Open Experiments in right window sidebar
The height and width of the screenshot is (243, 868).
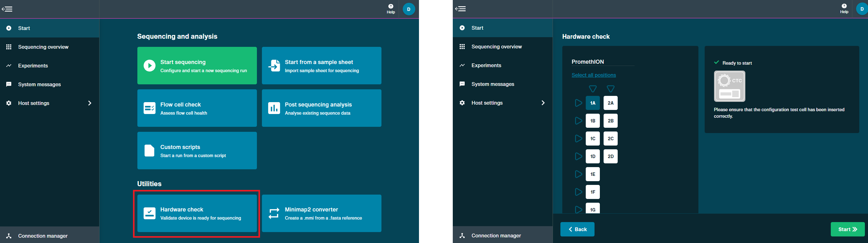pos(503,65)
